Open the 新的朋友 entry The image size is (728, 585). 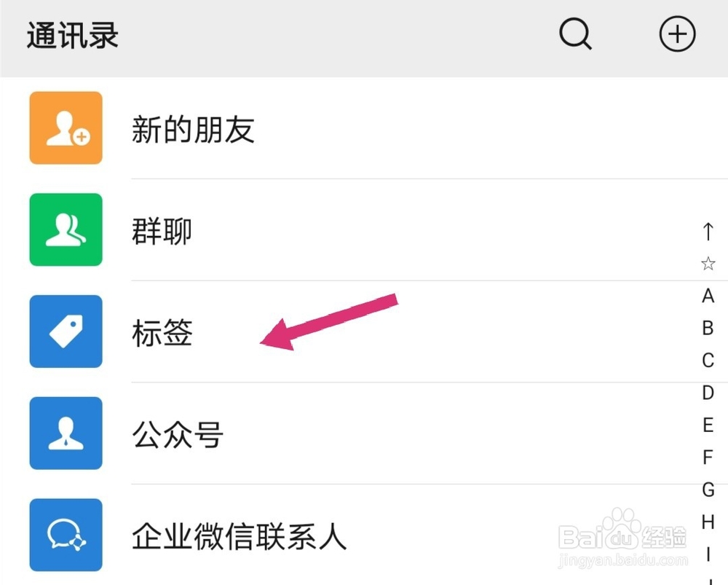pos(194,128)
